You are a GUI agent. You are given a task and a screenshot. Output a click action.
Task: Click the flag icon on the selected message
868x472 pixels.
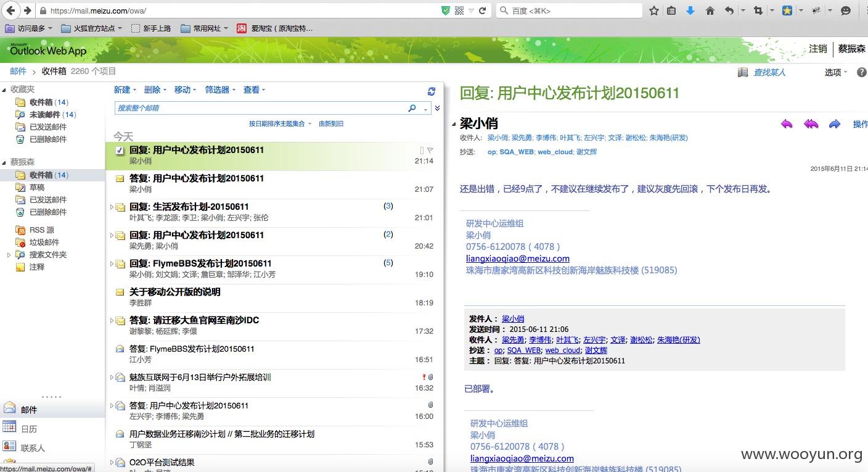[x=430, y=150]
